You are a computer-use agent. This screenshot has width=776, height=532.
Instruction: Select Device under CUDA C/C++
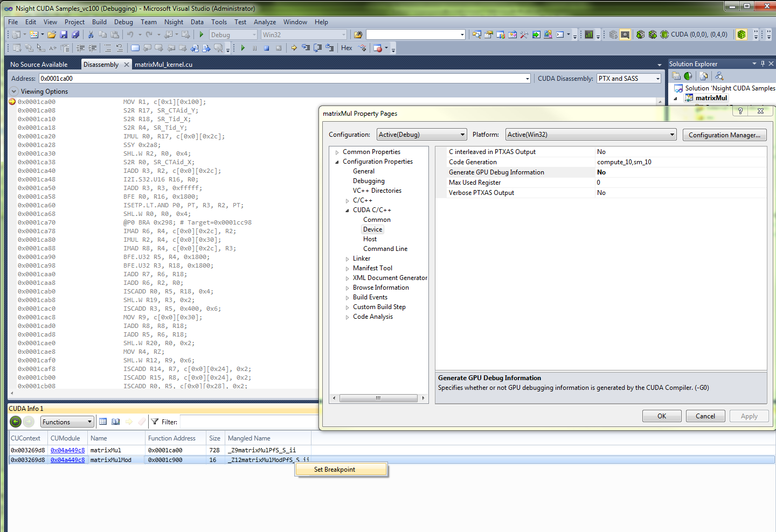372,229
